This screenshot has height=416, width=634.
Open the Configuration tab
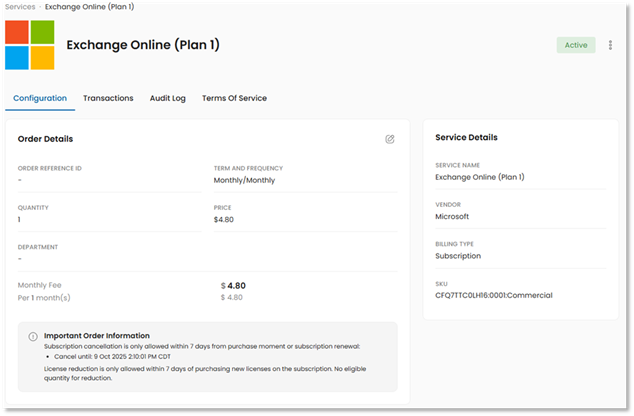tap(40, 98)
